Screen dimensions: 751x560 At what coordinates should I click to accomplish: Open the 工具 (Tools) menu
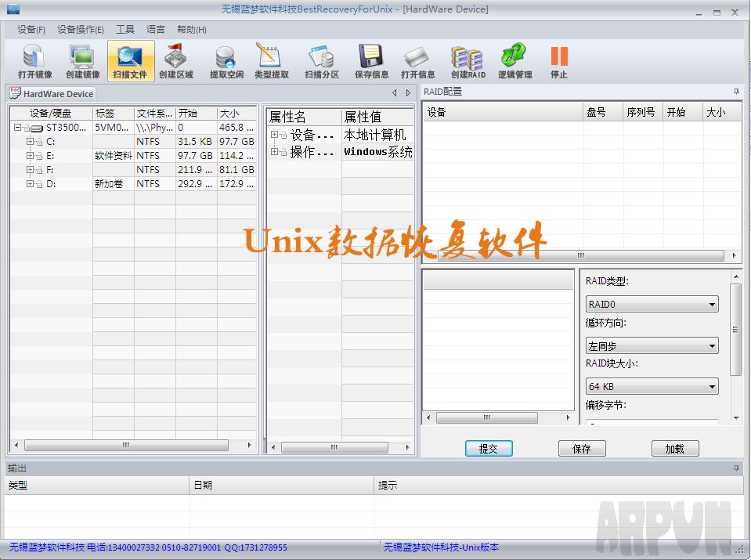(125, 30)
